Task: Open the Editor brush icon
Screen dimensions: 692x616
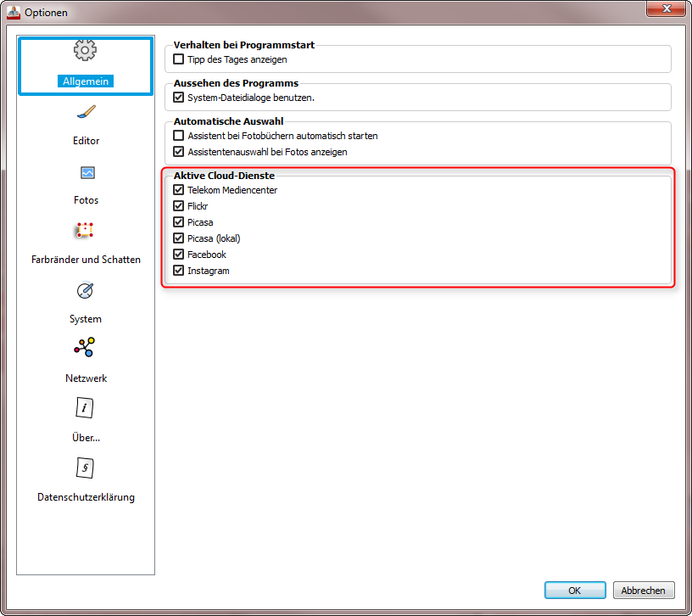Action: point(86,112)
